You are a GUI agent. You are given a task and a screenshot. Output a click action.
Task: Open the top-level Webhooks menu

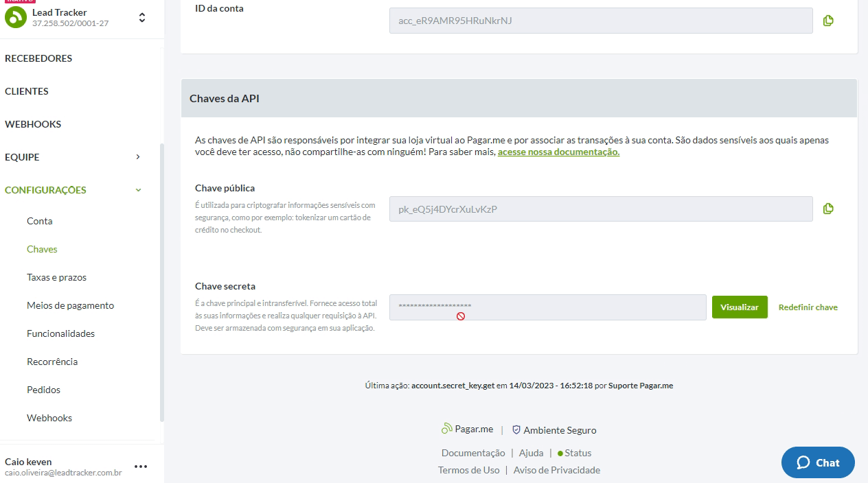(33, 124)
